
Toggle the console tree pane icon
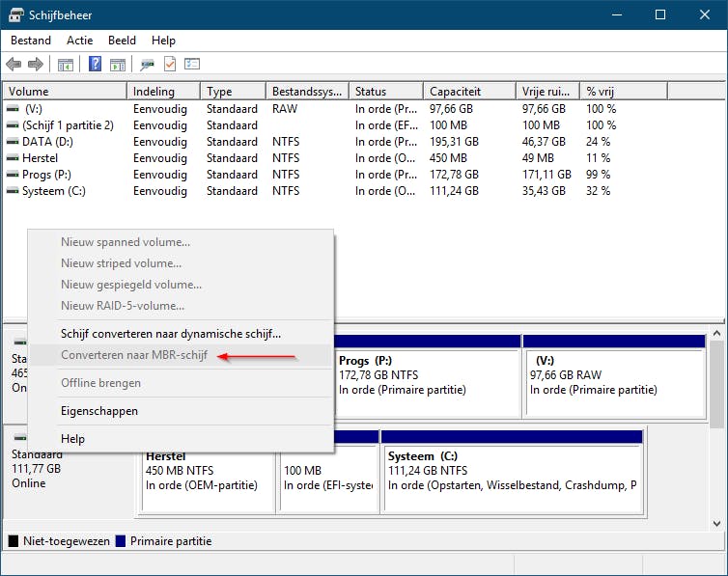66,65
